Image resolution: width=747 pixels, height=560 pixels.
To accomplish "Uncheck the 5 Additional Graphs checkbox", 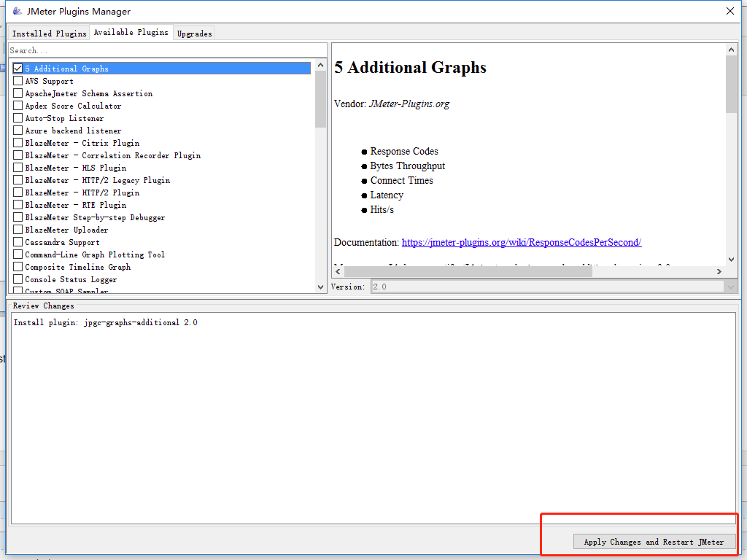I will (18, 68).
